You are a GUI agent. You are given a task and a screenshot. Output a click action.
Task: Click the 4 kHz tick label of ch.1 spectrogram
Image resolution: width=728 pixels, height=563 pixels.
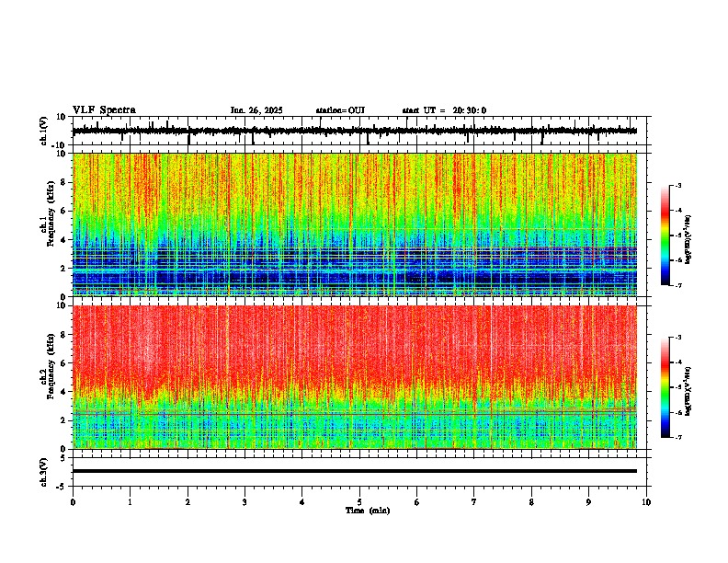[63, 240]
